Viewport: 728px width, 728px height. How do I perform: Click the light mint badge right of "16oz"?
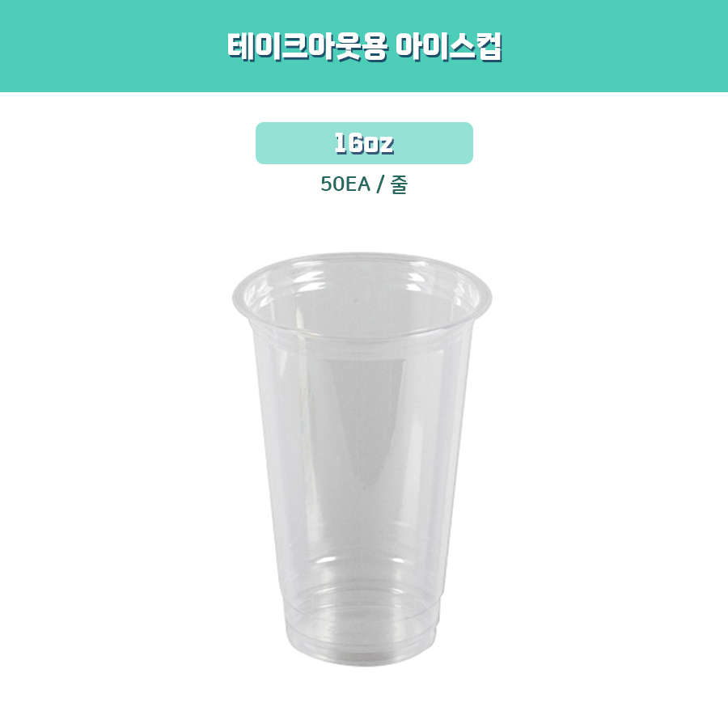coord(434,143)
